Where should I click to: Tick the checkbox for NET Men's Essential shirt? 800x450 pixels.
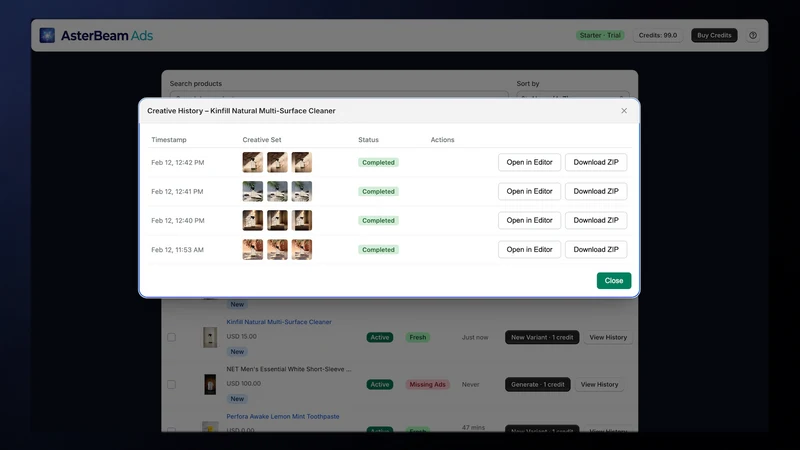coord(171,384)
